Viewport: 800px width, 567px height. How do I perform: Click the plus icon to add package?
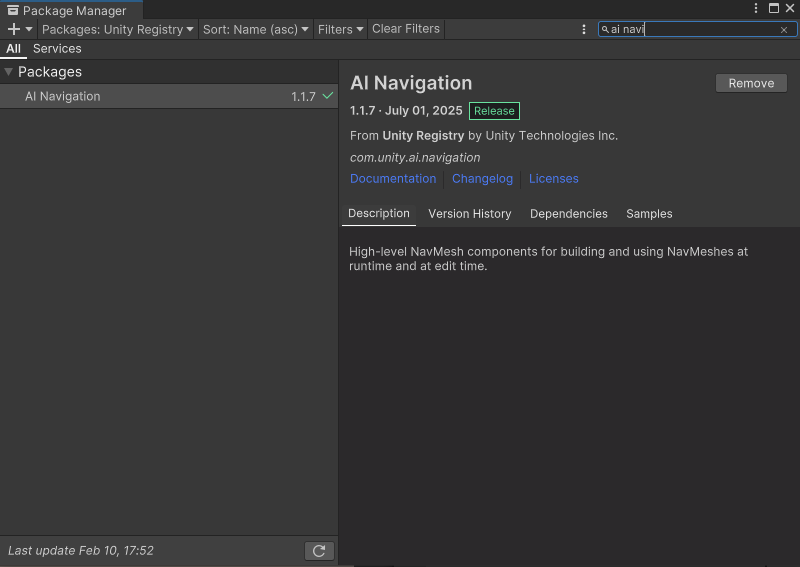point(14,29)
